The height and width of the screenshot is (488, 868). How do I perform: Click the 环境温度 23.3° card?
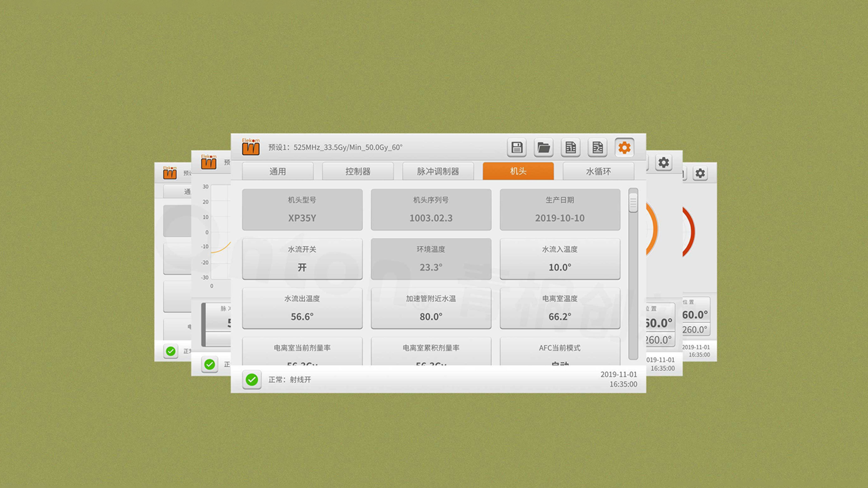431,259
